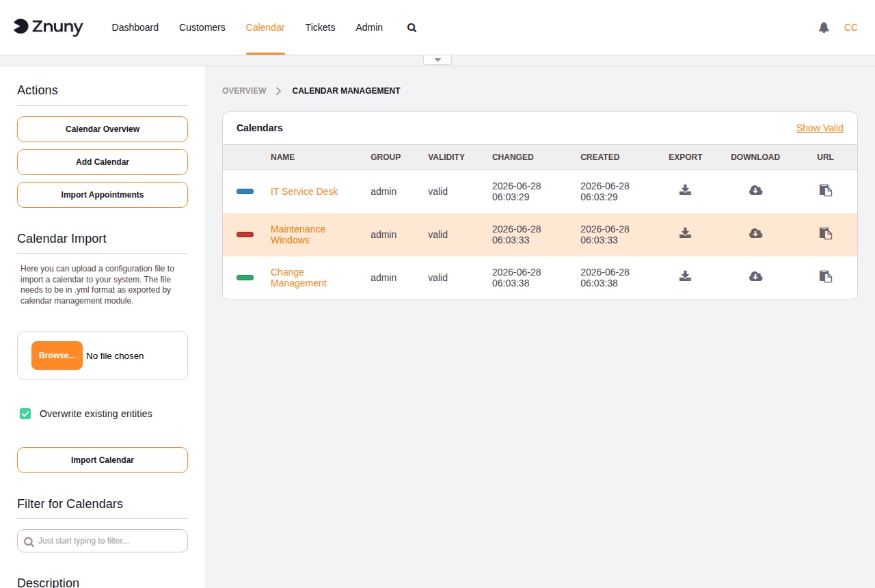This screenshot has width=875, height=588.
Task: Click the Export column header
Action: [686, 157]
